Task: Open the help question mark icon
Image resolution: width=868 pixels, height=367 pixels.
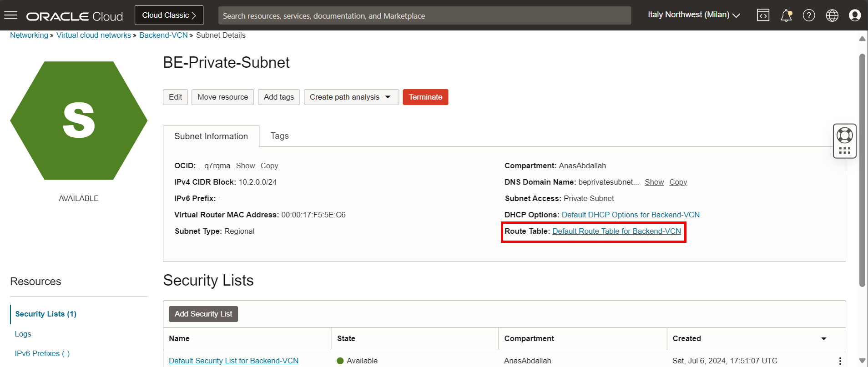Action: 809,15
